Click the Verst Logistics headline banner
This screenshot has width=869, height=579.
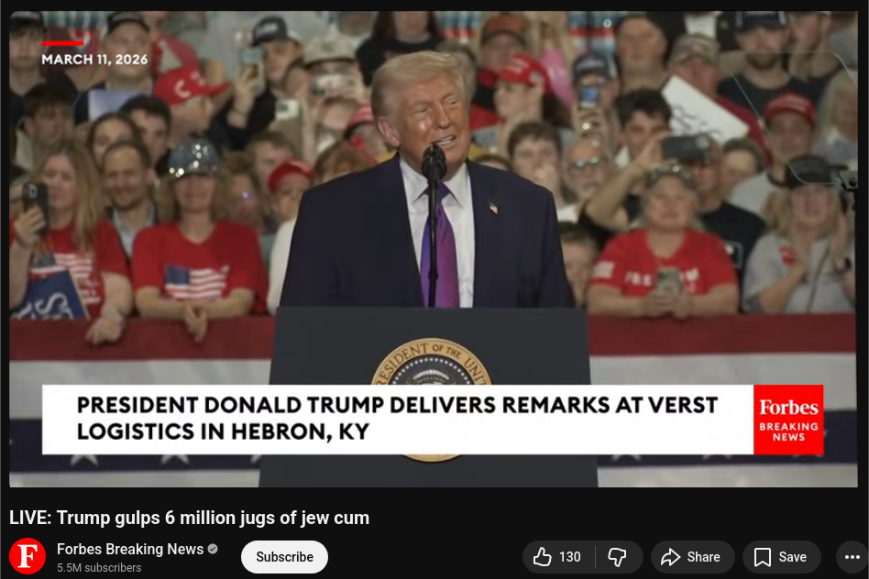pyautogui.click(x=398, y=419)
